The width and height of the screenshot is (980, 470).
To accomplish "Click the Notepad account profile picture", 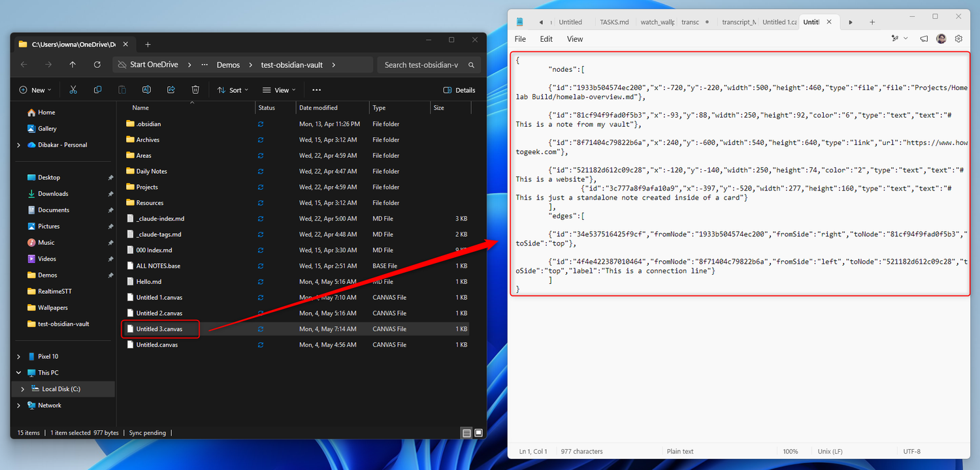I will [x=941, y=39].
